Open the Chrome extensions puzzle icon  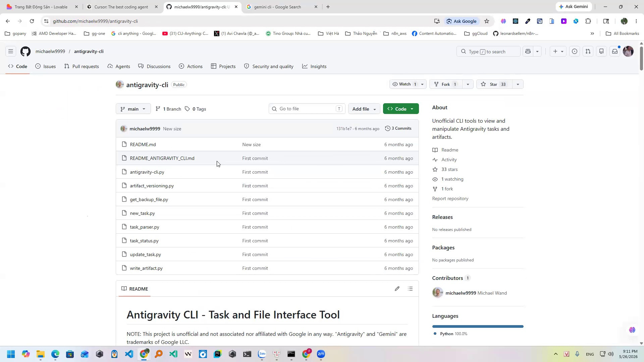tap(588, 21)
